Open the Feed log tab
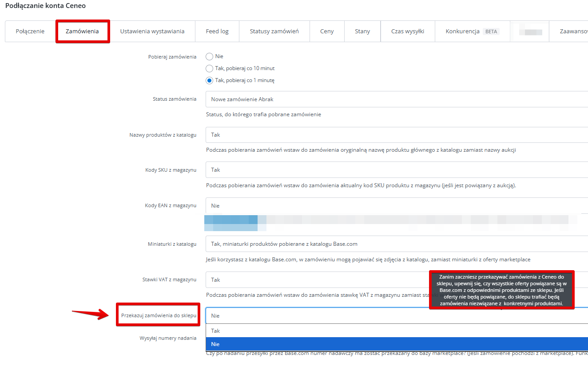The width and height of the screenshot is (588, 366). 217,31
